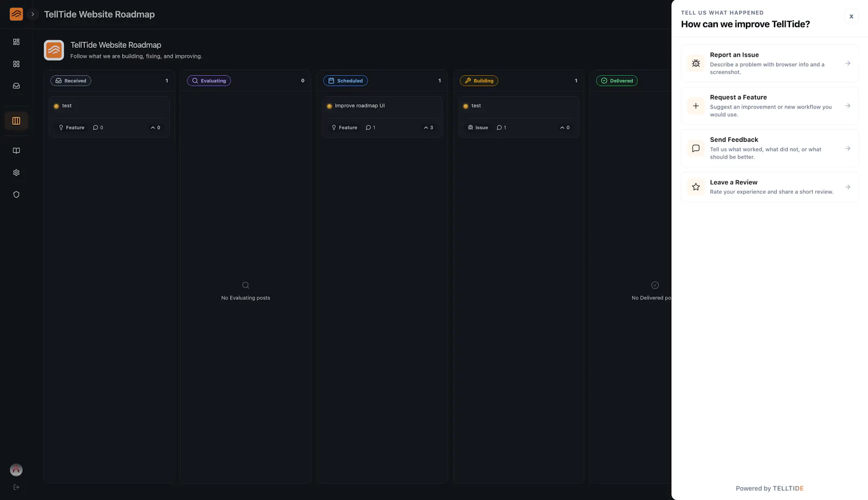Close the feedback panel with the X
868x500 pixels.
[851, 16]
